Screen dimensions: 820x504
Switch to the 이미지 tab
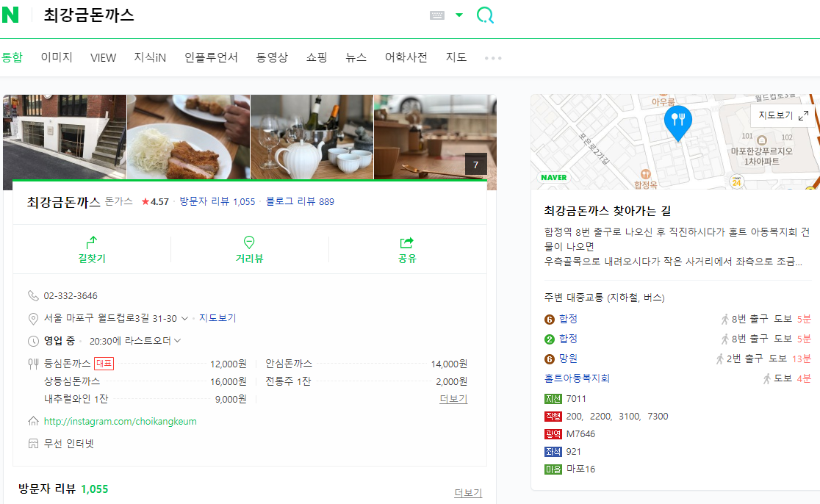coord(57,57)
